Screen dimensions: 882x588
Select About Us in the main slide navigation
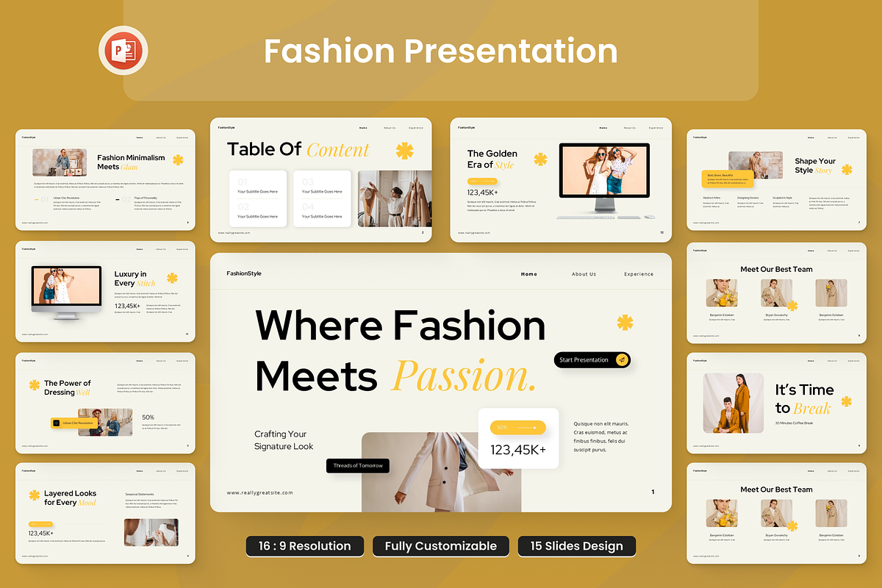click(x=584, y=274)
